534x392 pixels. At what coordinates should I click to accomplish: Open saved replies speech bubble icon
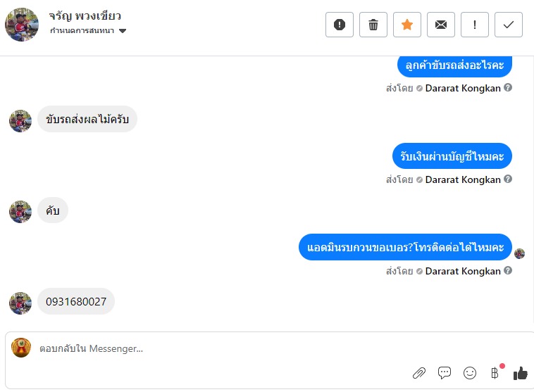coord(445,373)
